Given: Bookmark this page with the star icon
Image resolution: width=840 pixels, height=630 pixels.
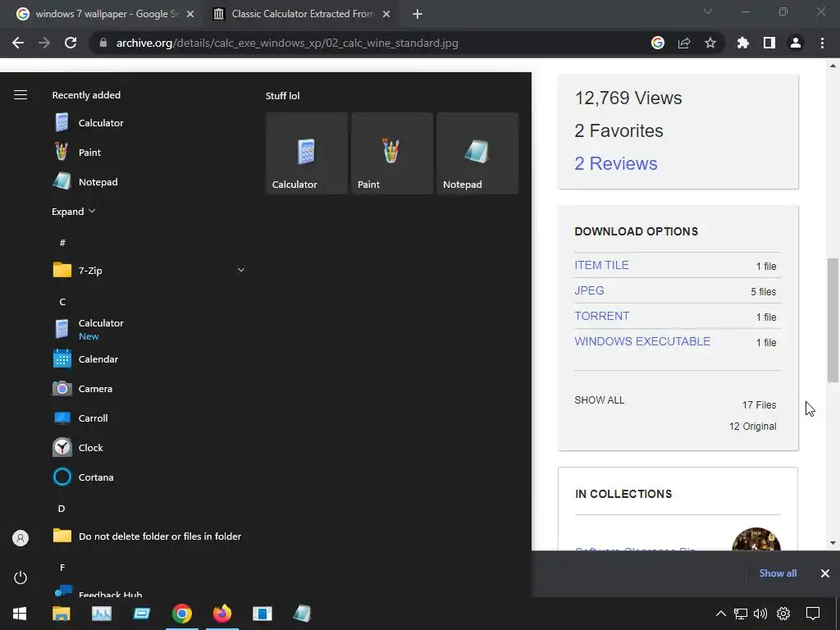Looking at the screenshot, I should pyautogui.click(x=710, y=43).
